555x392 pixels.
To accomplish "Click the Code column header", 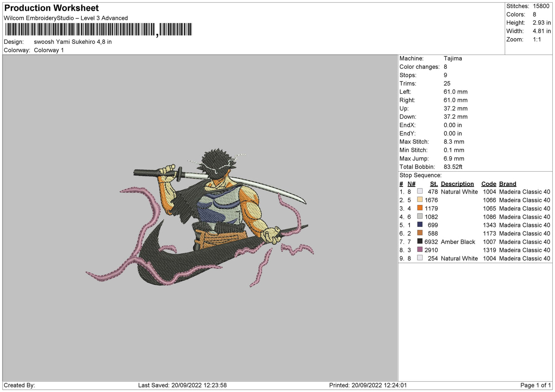I will click(x=489, y=184).
